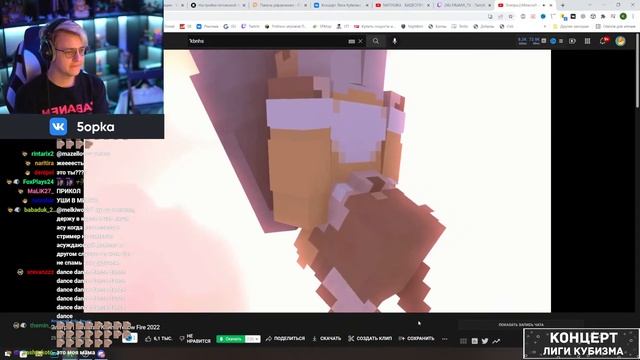The height and width of the screenshot is (360, 640).
Task: Open the three-dot more actions menu
Action: (444, 339)
